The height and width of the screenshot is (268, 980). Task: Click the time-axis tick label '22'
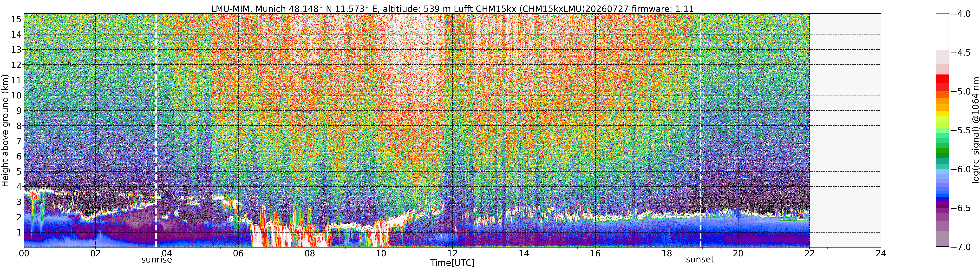pyautogui.click(x=809, y=254)
